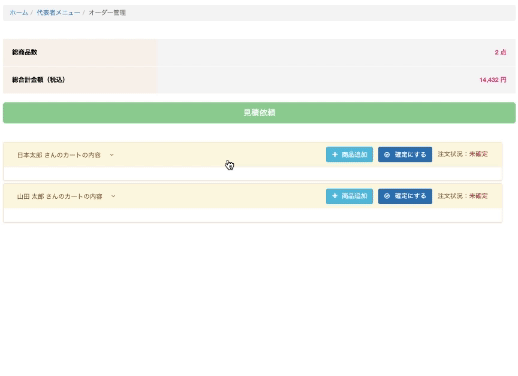518x376 pixels.
Task: Expand 山田 太郎 cart contents chevron
Action: [x=113, y=196]
